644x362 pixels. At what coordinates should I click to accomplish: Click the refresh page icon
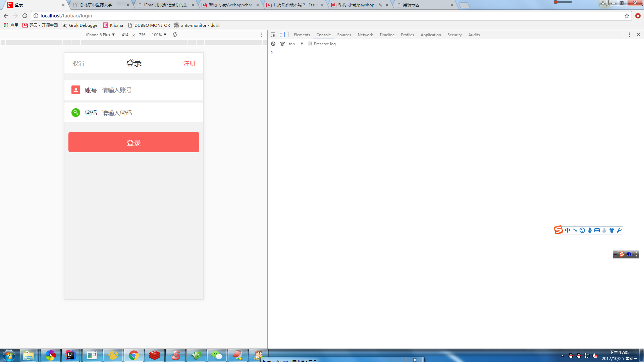25,15
